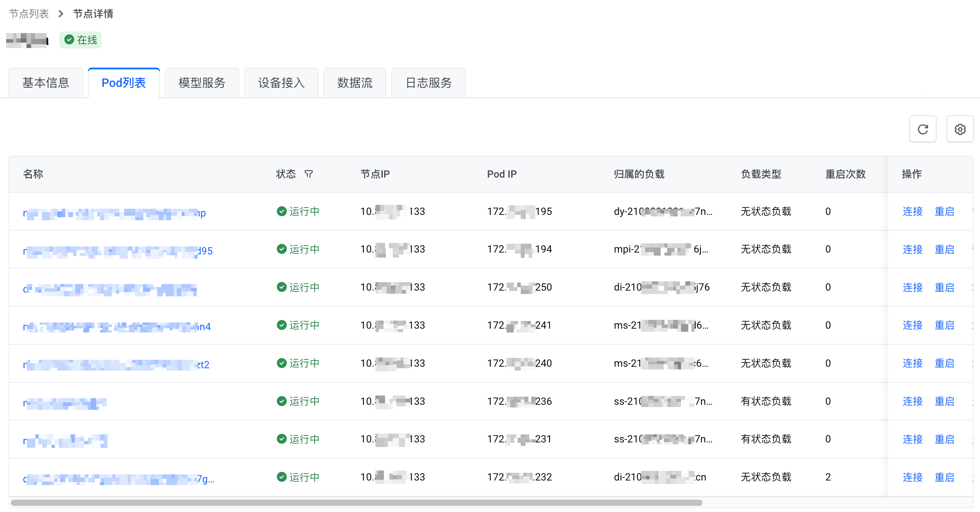Screen dimensions: 980x512
Task: Click 连接 for pod ending zt2
Action: [x=912, y=363]
